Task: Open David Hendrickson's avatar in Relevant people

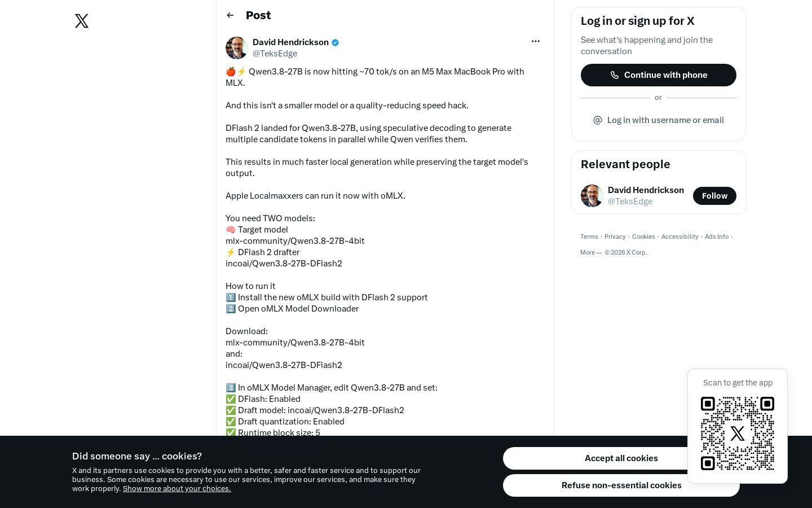Action: click(x=592, y=196)
